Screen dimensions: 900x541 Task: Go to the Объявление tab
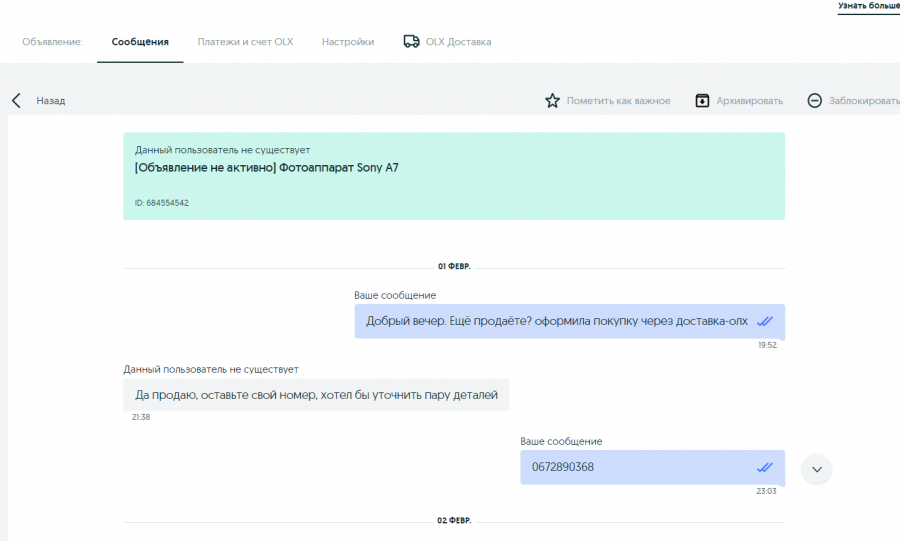(52, 42)
